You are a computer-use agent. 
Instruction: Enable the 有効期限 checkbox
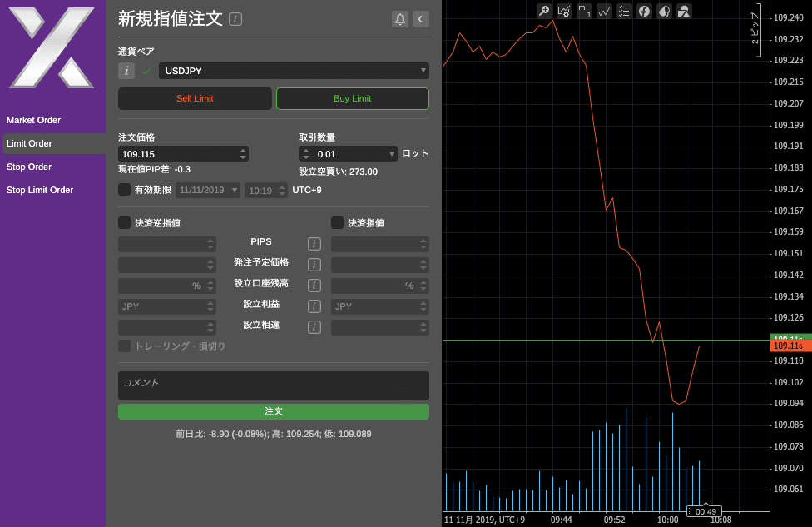coord(124,189)
